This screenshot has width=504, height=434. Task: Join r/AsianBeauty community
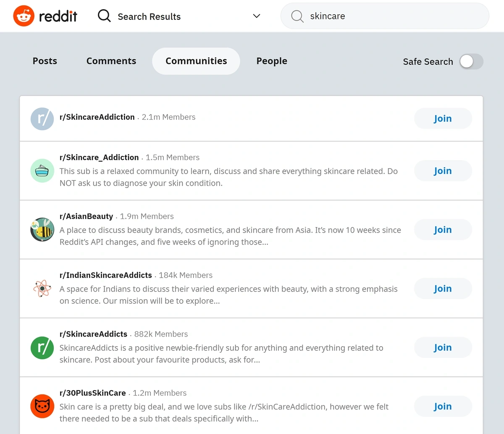coord(443,229)
